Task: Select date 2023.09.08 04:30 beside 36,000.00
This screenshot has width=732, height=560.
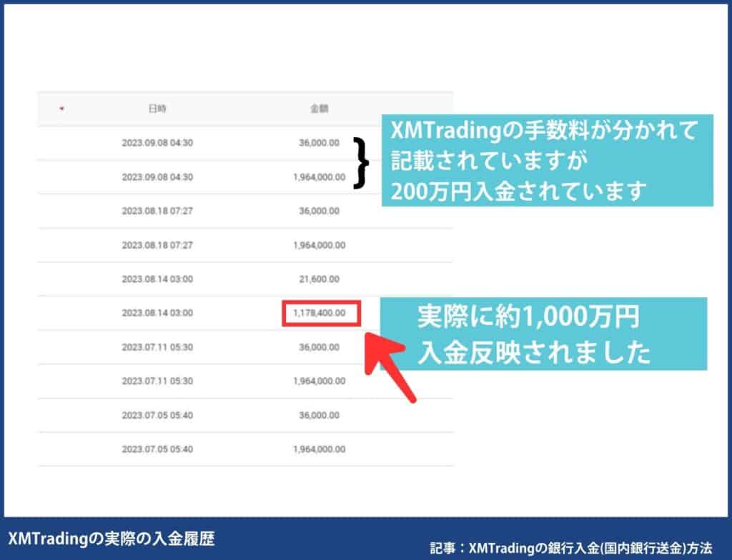Action: 157,143
